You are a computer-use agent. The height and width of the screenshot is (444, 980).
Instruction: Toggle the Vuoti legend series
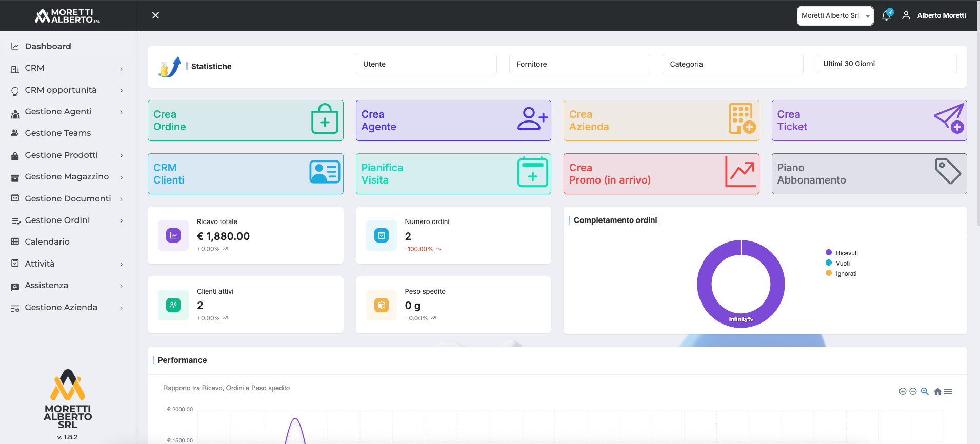[843, 263]
